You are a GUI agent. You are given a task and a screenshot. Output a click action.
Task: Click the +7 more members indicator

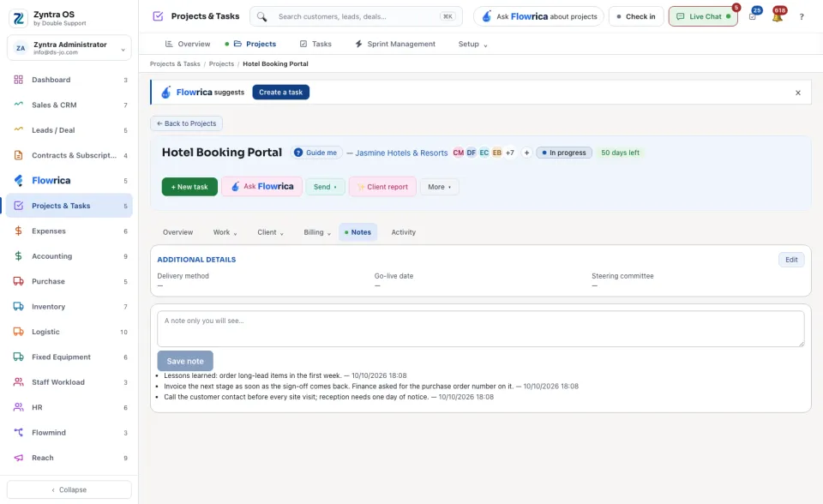[x=509, y=153]
